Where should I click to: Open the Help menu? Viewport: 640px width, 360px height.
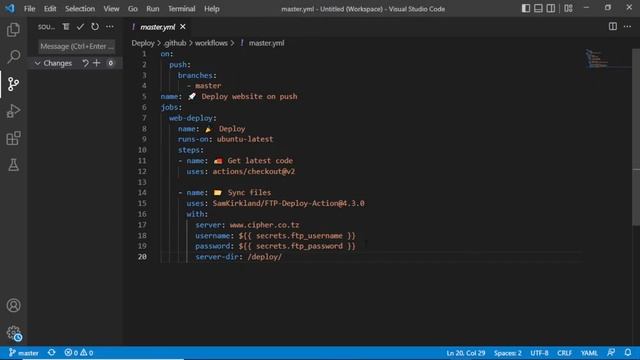pos(211,9)
